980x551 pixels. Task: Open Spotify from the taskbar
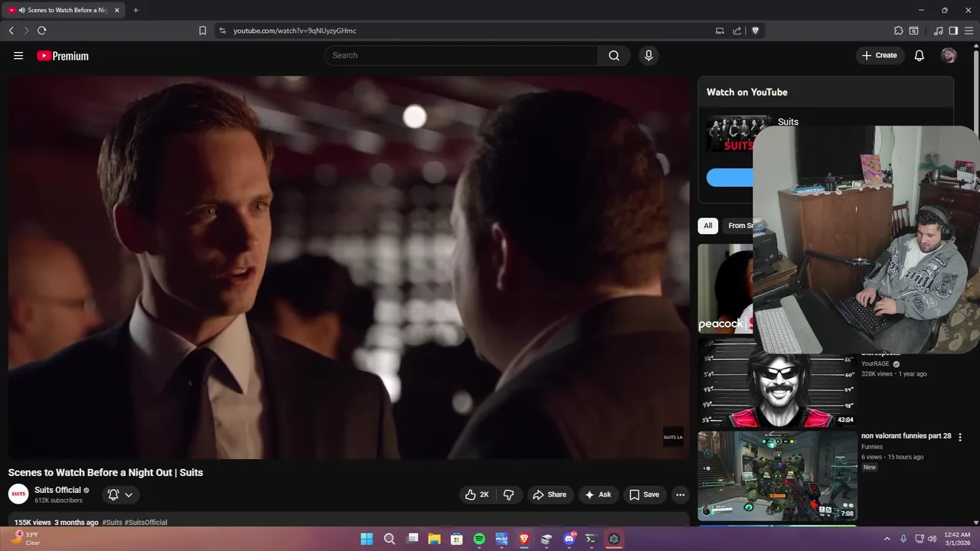tap(479, 539)
